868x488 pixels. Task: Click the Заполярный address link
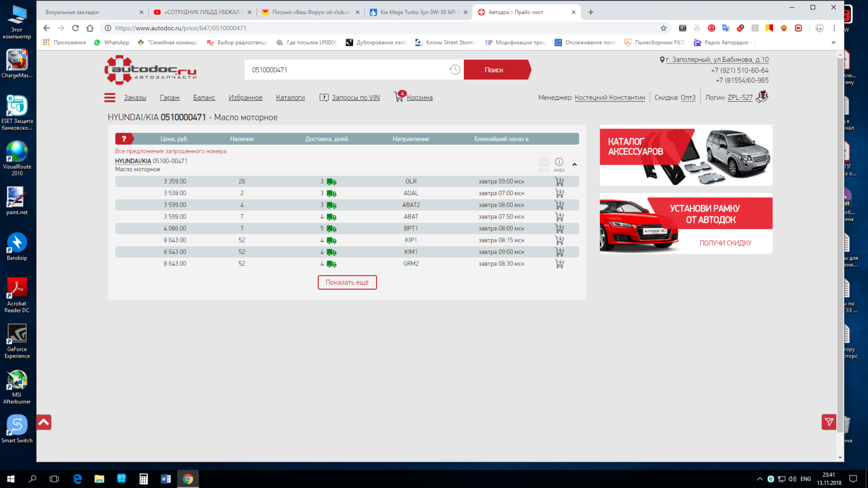(x=717, y=60)
